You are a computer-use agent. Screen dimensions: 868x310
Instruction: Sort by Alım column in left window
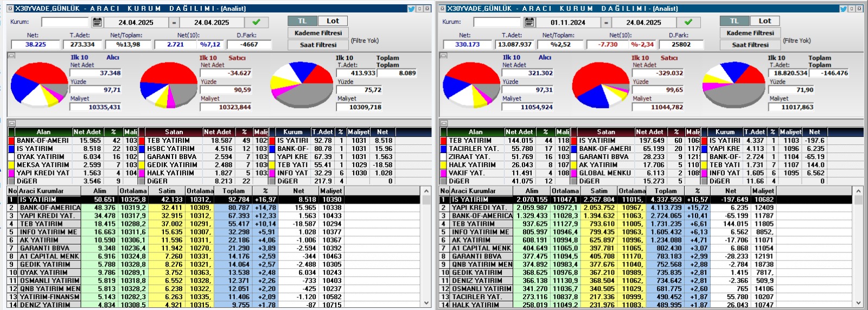click(100, 191)
